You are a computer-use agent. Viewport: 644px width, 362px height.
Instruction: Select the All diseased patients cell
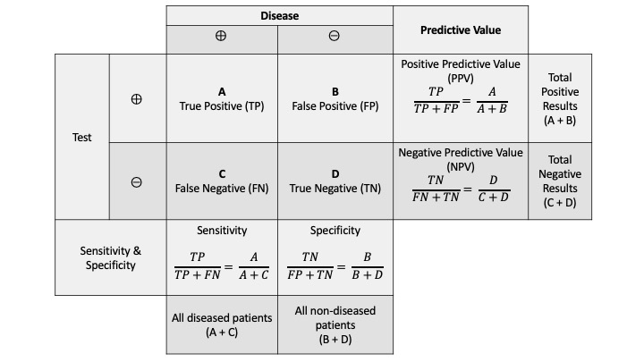[x=222, y=324]
